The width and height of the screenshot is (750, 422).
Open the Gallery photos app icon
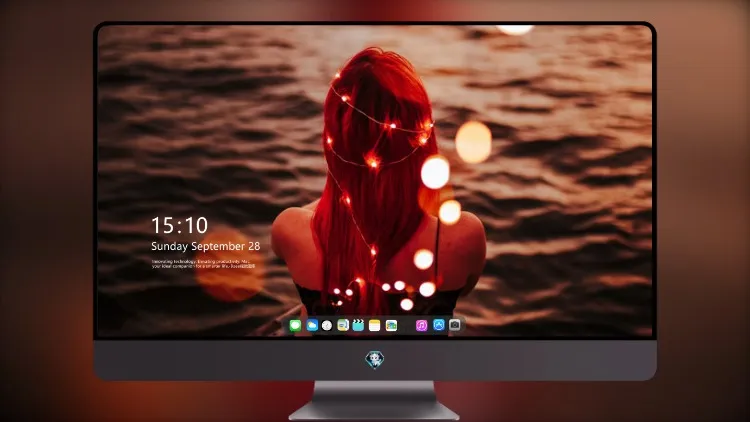391,326
